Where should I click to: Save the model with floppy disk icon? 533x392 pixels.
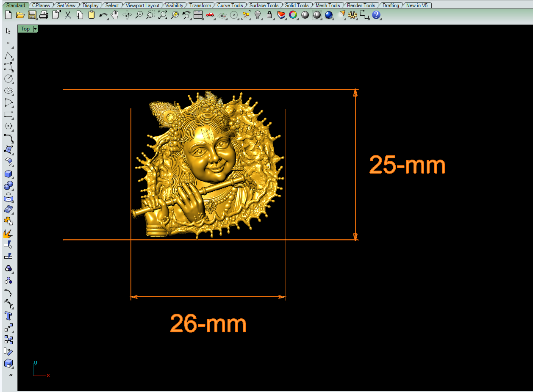tap(32, 15)
